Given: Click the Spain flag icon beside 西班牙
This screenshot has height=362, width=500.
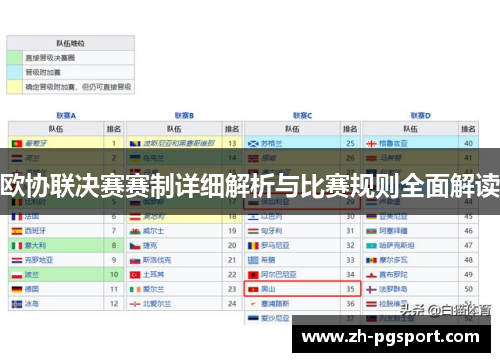Looking at the screenshot, I should pos(17,231).
